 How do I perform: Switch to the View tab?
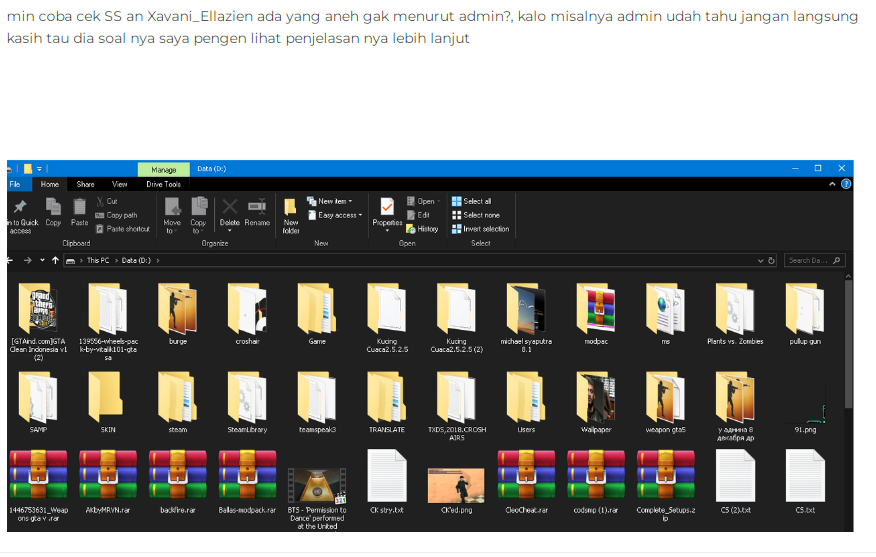point(120,184)
